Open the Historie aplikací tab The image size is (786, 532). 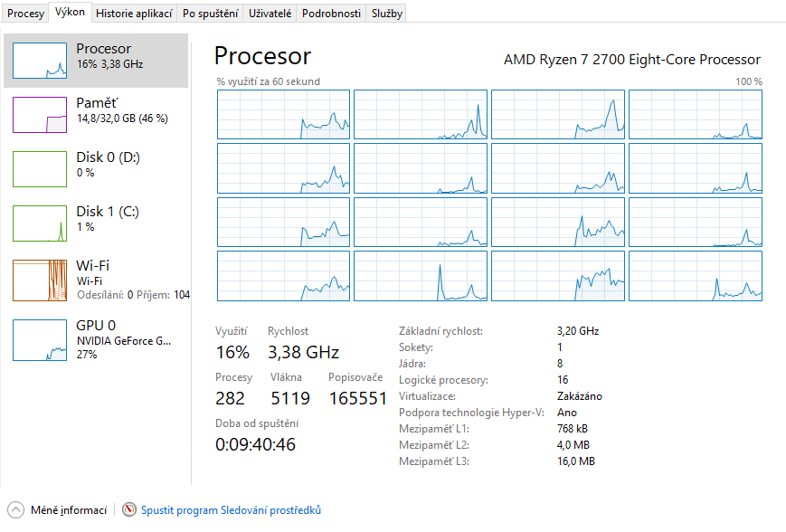tap(134, 14)
